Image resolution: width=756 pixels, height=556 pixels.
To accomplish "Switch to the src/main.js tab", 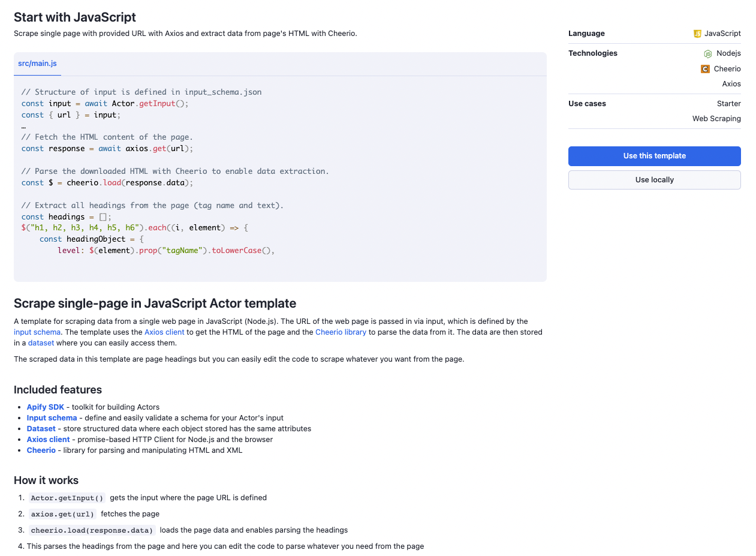I will click(37, 63).
